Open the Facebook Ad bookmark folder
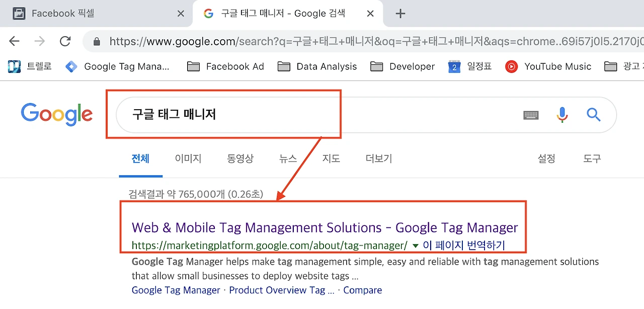The width and height of the screenshot is (644, 309). pos(225,66)
